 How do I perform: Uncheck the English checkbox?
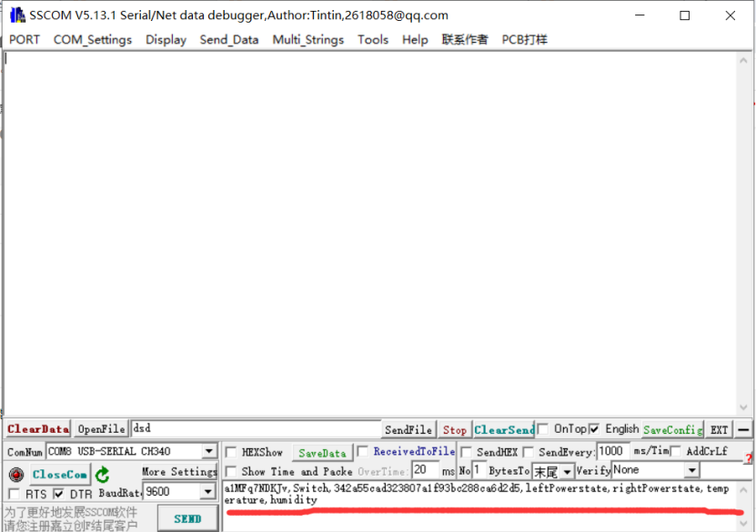594,428
